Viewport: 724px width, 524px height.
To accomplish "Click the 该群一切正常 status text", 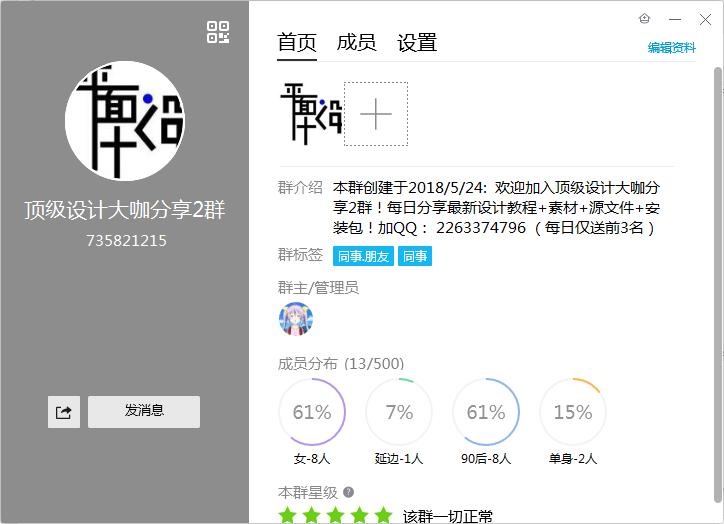I will (448, 516).
